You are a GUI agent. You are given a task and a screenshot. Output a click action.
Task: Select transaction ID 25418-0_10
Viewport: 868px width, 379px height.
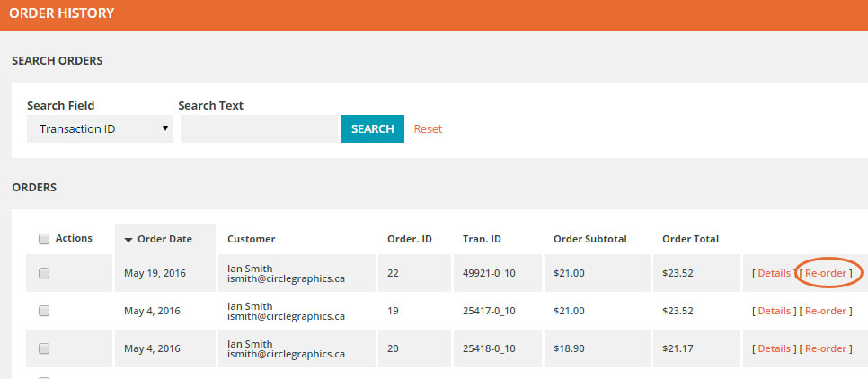coord(489,348)
